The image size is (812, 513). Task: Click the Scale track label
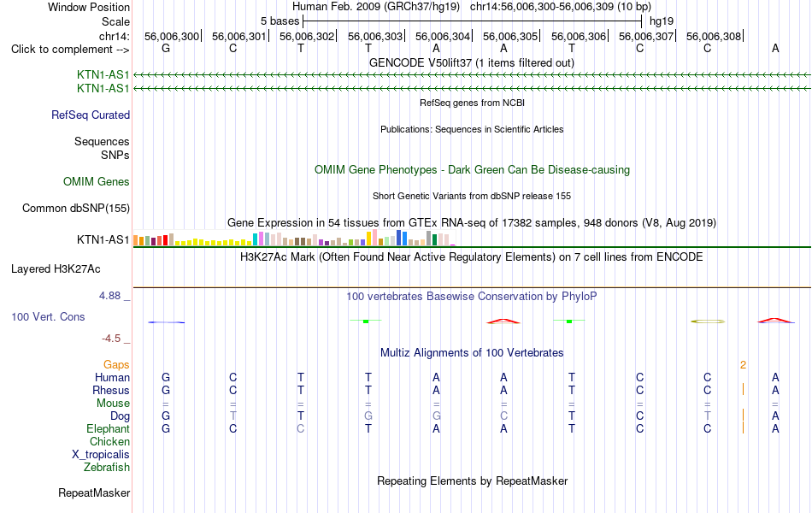click(115, 21)
